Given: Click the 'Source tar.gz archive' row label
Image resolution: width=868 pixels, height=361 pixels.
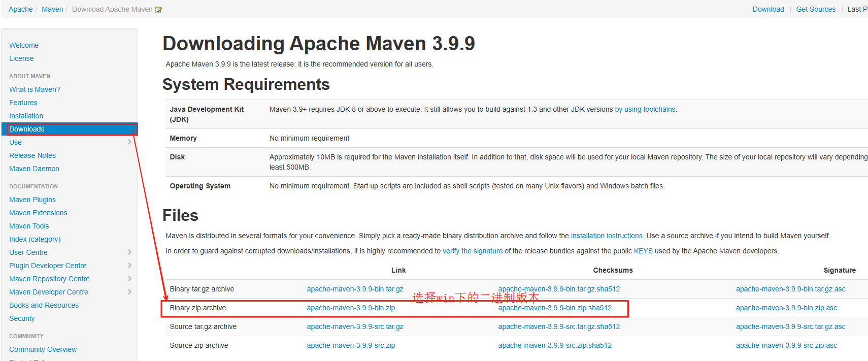Looking at the screenshot, I should (203, 326).
